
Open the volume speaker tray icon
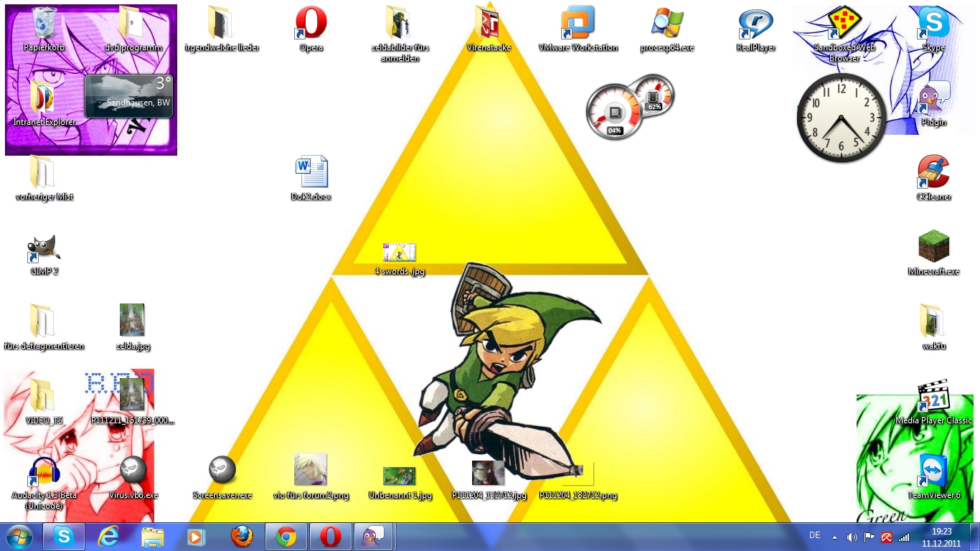click(852, 537)
